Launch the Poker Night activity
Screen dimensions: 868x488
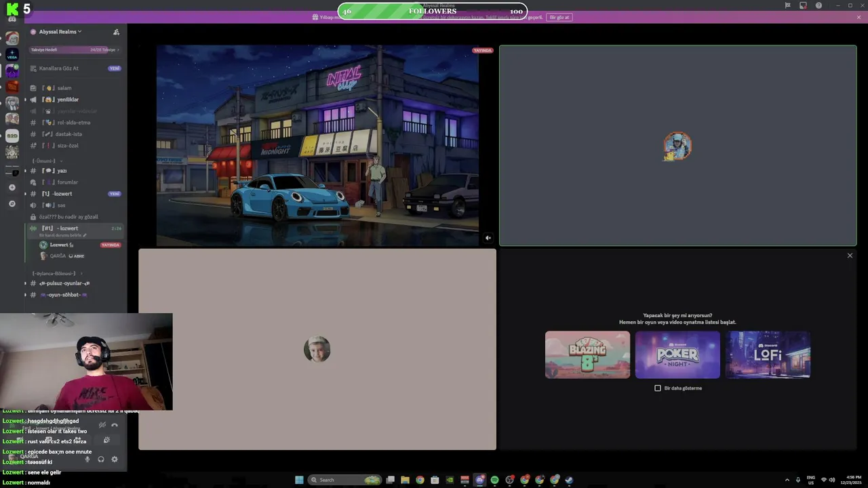click(x=677, y=354)
